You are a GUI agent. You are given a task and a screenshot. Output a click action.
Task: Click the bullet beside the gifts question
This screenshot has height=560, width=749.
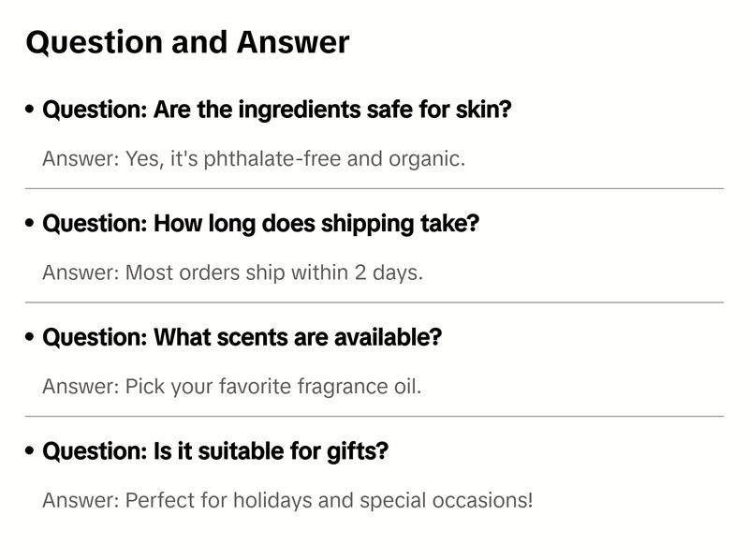point(30,451)
